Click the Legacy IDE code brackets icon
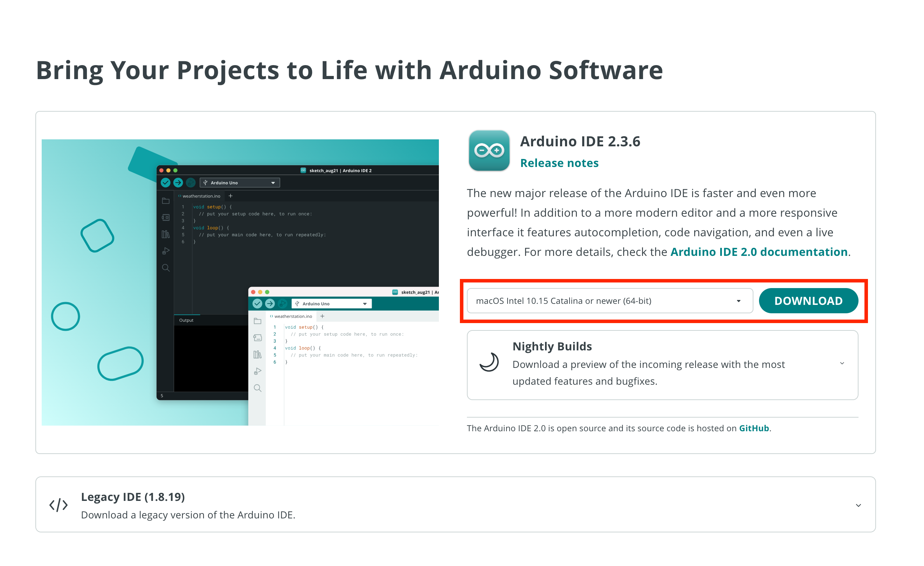The width and height of the screenshot is (924, 566). [58, 505]
